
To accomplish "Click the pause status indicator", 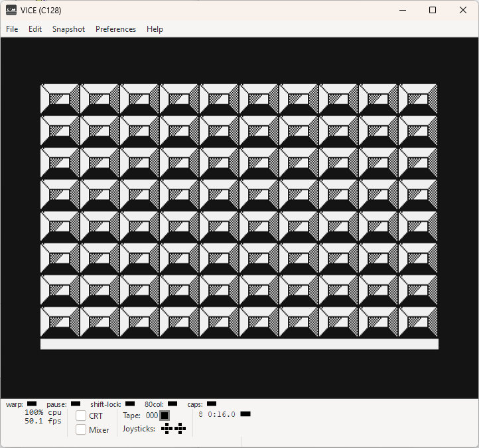I will click(x=76, y=404).
